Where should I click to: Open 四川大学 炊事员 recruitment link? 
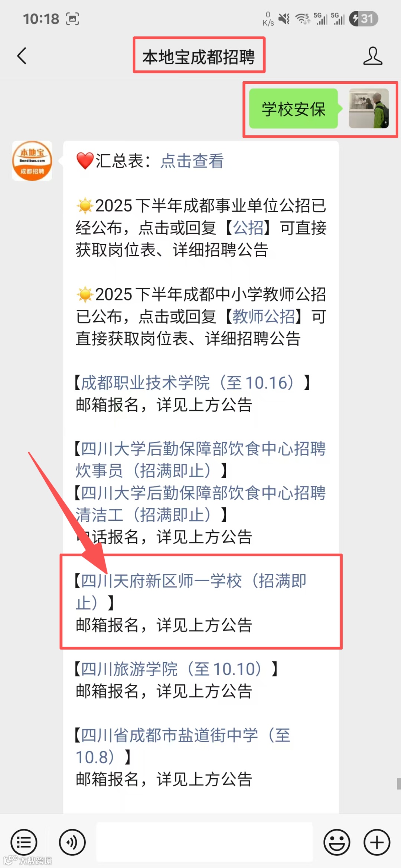click(x=200, y=460)
